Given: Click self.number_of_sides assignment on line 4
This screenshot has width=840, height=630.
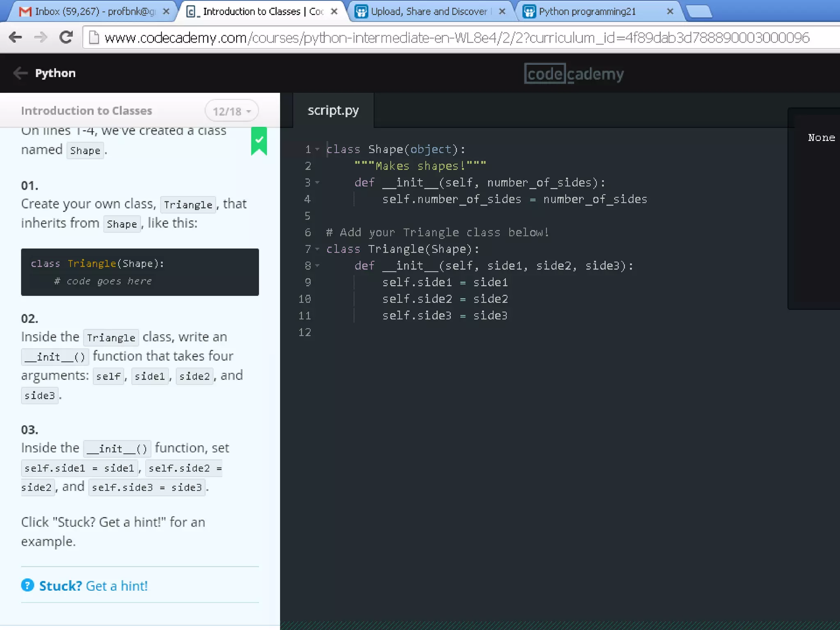Looking at the screenshot, I should pyautogui.click(x=515, y=199).
